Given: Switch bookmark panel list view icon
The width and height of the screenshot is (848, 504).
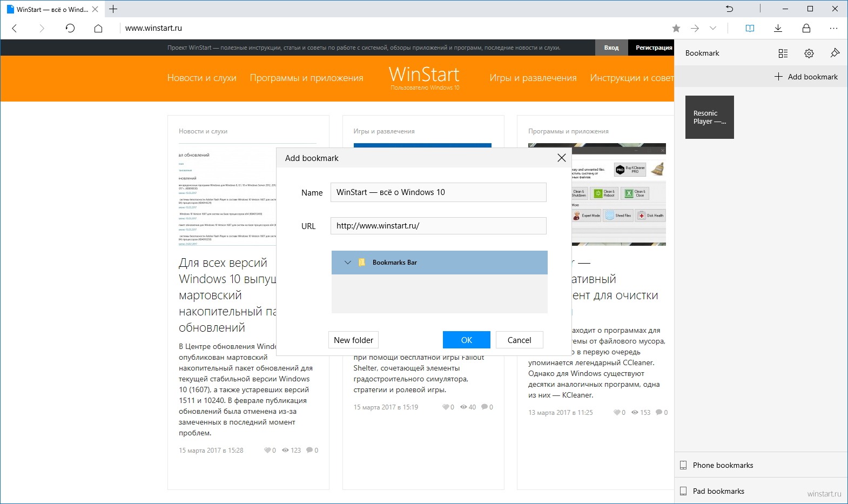Looking at the screenshot, I should point(783,53).
